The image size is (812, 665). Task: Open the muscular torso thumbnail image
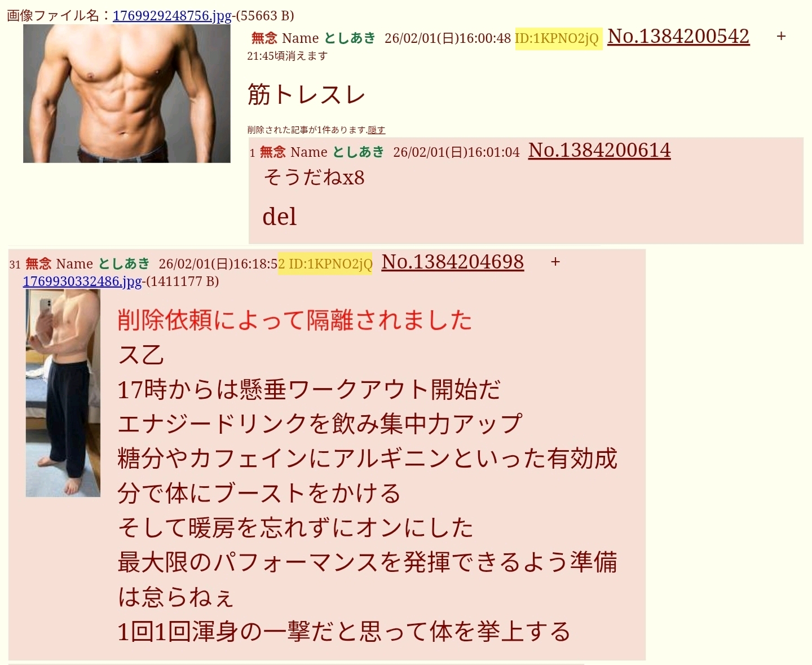[127, 93]
